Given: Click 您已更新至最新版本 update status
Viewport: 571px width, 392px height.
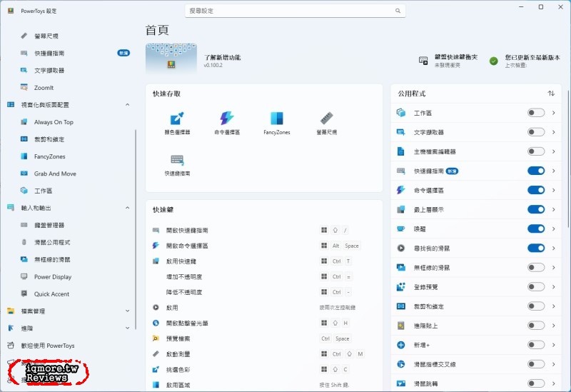Looking at the screenshot, I should pos(525,61).
